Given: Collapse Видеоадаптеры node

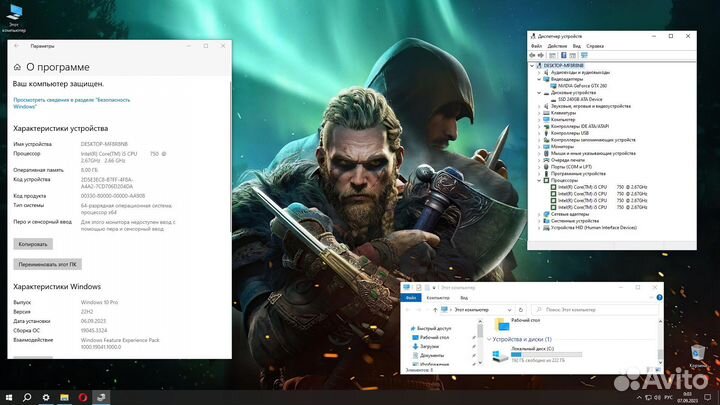Looking at the screenshot, I should (x=539, y=79).
